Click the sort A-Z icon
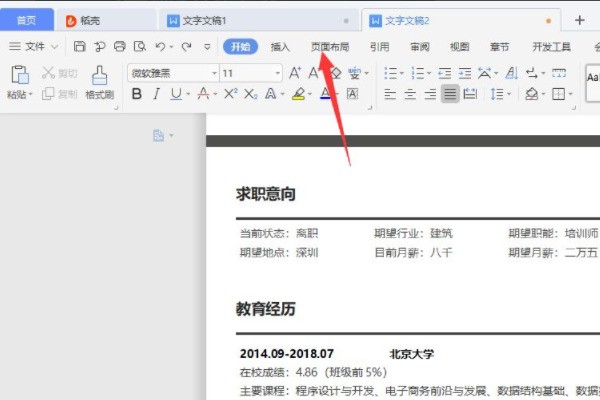600x400 pixels. (x=512, y=73)
